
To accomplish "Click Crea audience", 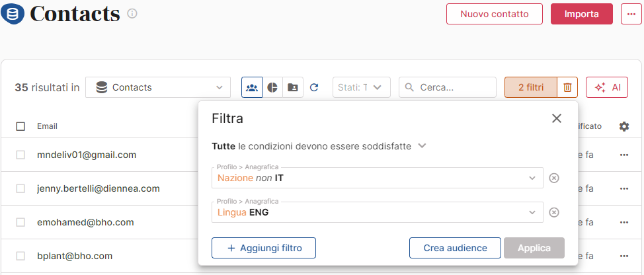I will click(455, 248).
